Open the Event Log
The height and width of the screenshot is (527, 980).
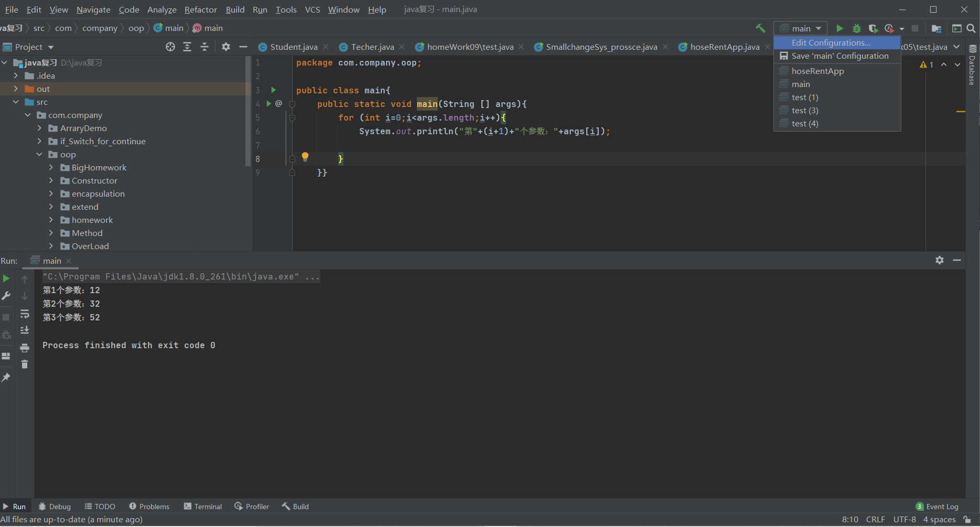[937, 507]
